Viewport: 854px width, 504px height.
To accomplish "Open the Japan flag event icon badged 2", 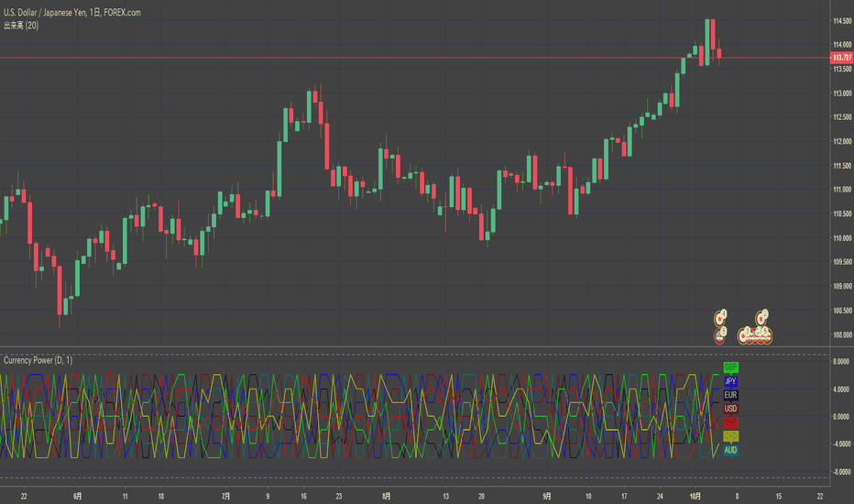I will point(761,318).
